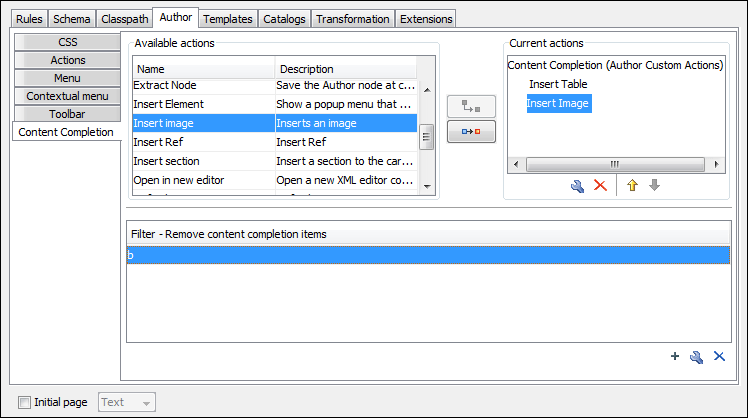748x418 pixels.
Task: Switch to the Schema tab
Action: (71, 19)
